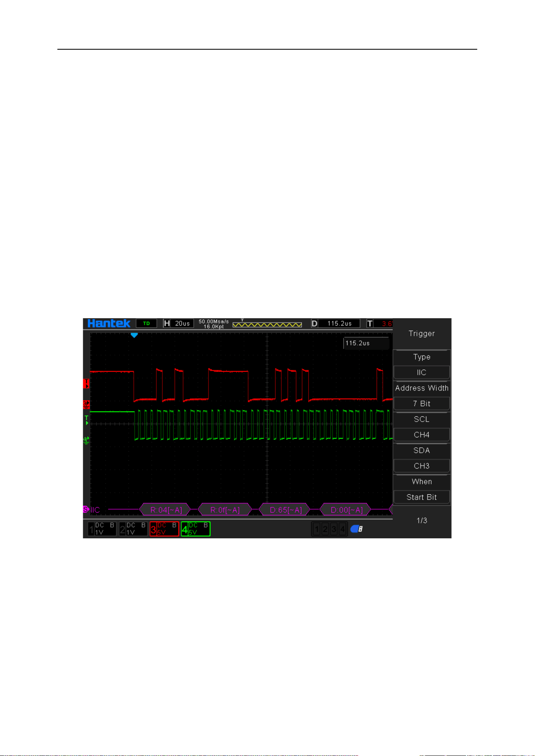Click the digital channel 3 indicator box
Image resolution: width=535 pixels, height=756 pixels.
334,529
